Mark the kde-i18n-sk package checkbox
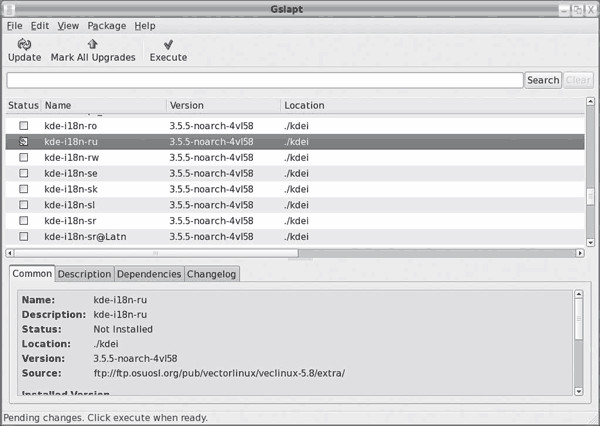 [x=23, y=189]
